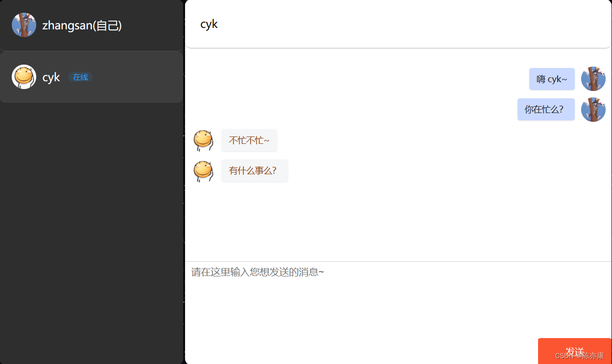Screen dimensions: 612x364
Task: Click sender avatar beside the 你在忙么? message
Action: (x=593, y=110)
